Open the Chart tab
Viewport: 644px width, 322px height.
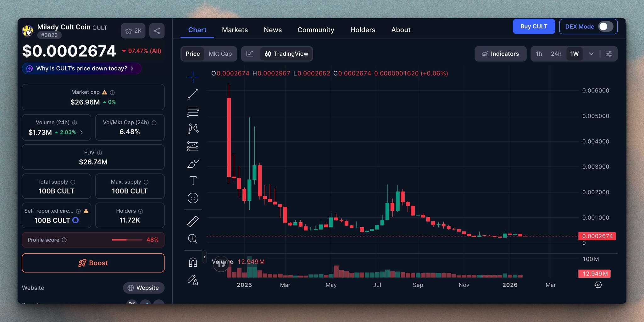click(x=197, y=30)
